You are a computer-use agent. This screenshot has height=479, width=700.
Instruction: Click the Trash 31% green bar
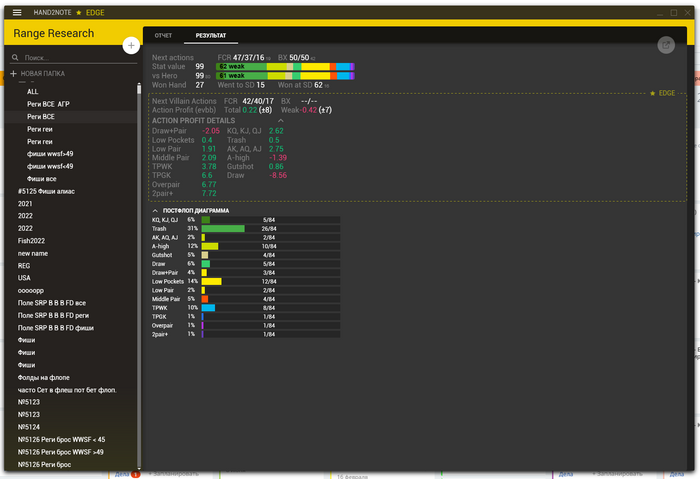pyautogui.click(x=223, y=229)
